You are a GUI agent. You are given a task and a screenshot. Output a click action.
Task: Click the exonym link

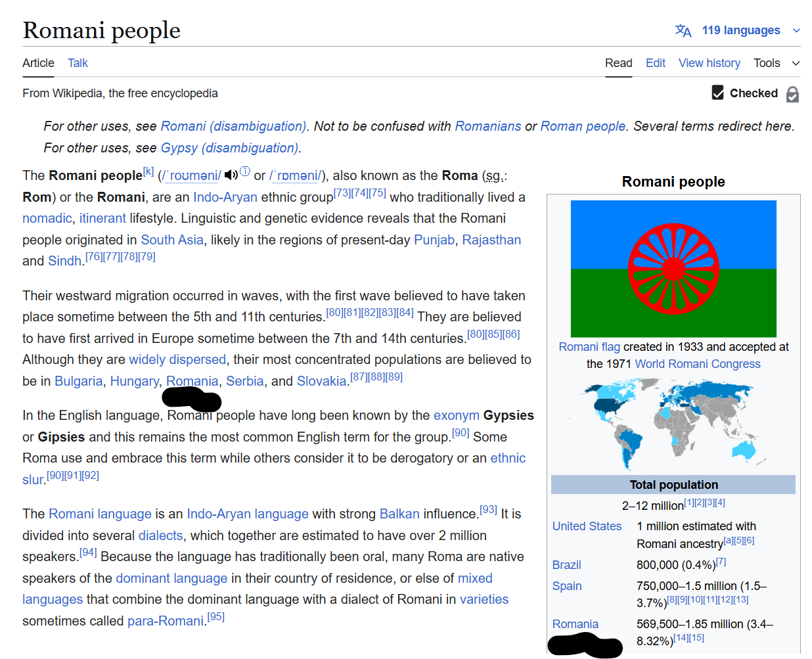pos(456,415)
